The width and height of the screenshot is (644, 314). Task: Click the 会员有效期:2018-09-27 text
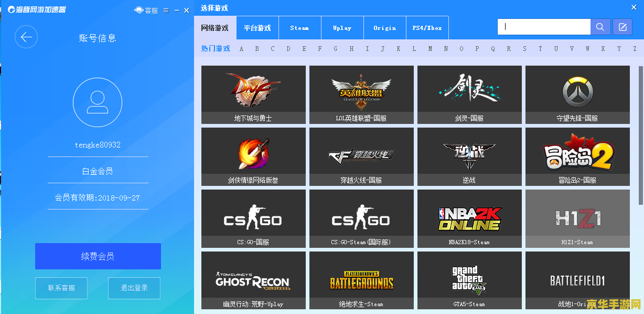[x=98, y=198]
